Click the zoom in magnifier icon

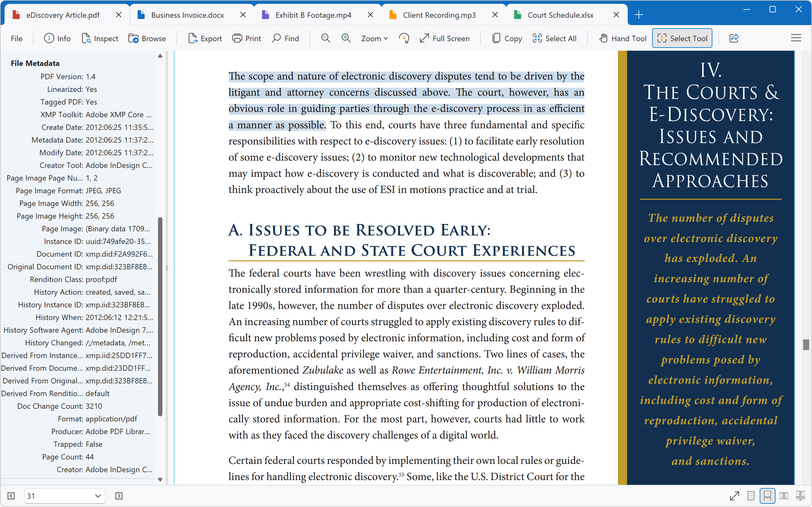tap(346, 38)
